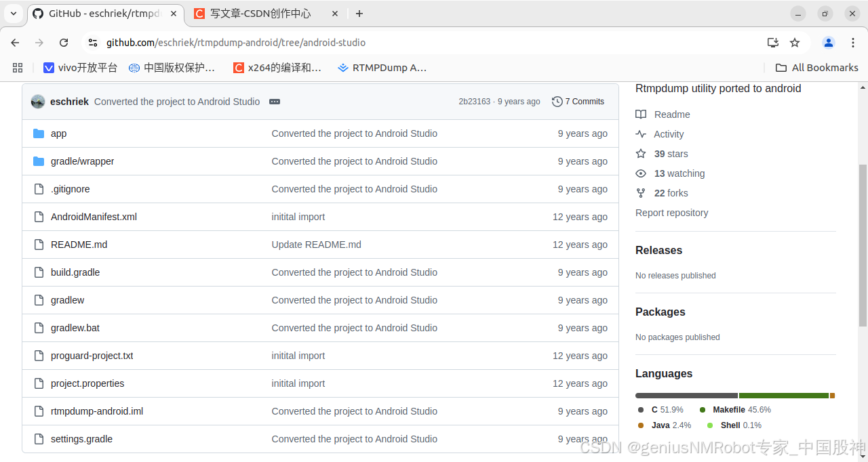
Task: Click the tab search chevron
Action: click(x=14, y=14)
